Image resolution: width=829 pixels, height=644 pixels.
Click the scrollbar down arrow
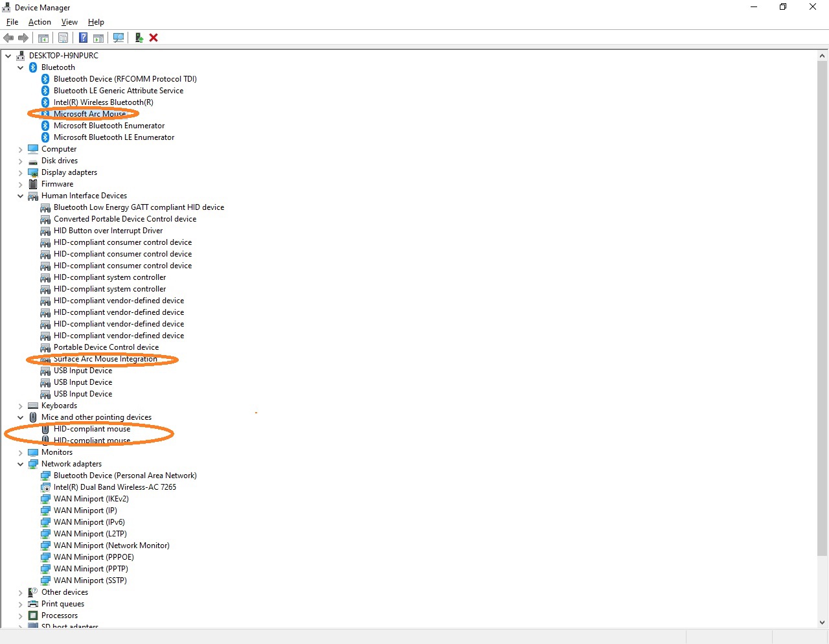point(823,623)
